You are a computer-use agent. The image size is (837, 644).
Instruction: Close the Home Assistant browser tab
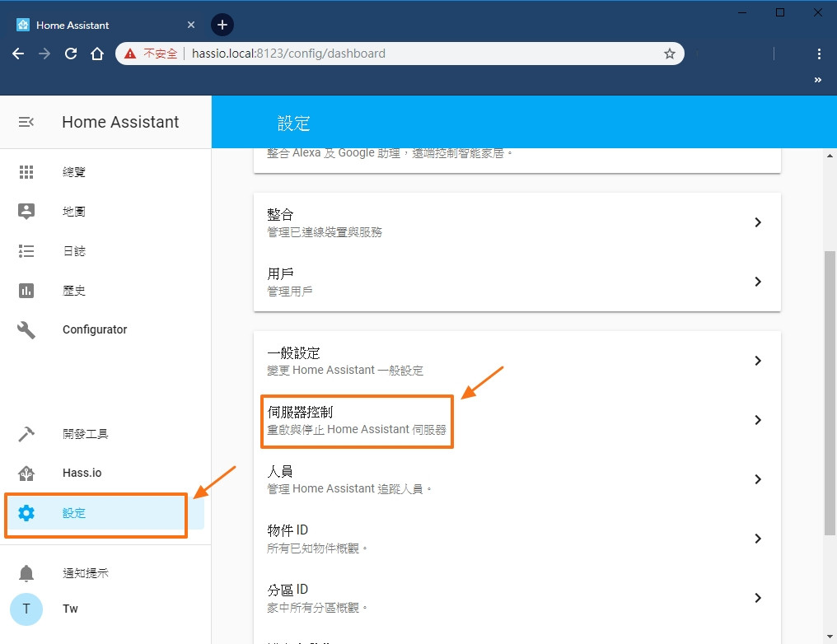coord(191,25)
